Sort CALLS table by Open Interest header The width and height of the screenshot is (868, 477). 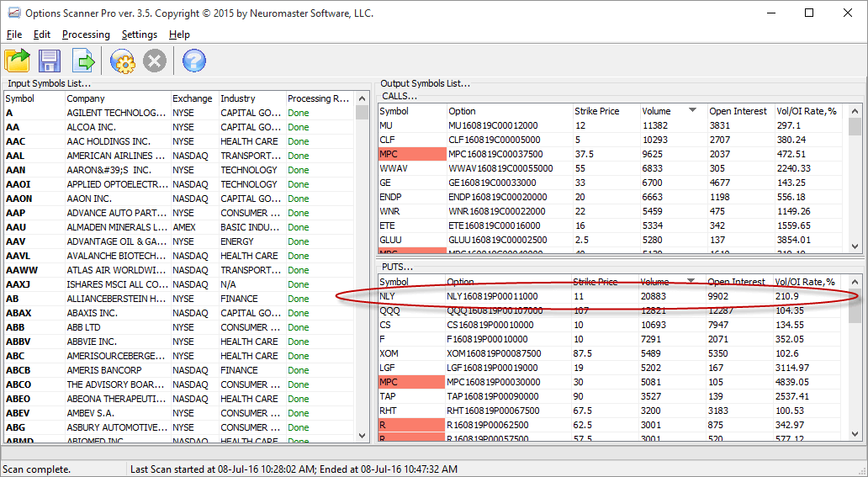pos(741,111)
